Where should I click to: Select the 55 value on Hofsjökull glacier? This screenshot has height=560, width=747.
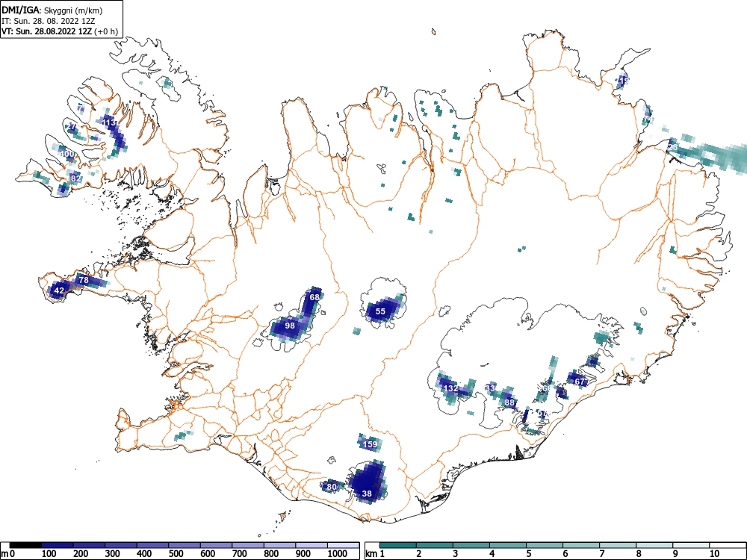380,311
